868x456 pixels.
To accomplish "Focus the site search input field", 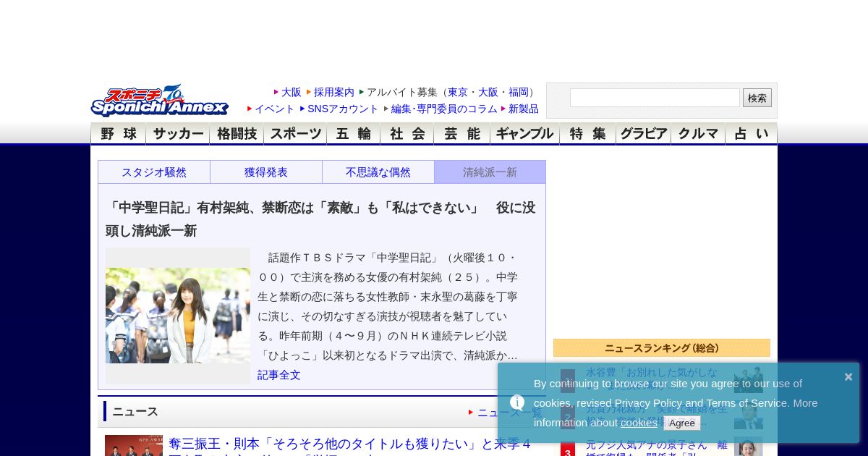I will (655, 98).
